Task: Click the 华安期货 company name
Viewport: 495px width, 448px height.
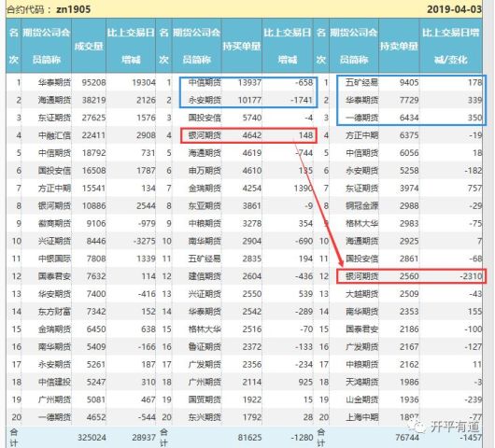Action: (x=54, y=294)
